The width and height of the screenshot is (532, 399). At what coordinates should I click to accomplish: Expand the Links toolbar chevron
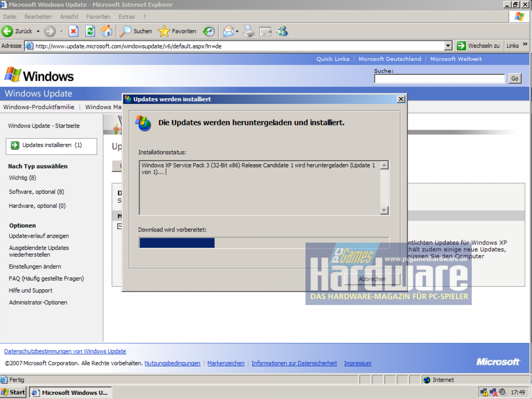pyautogui.click(x=525, y=44)
